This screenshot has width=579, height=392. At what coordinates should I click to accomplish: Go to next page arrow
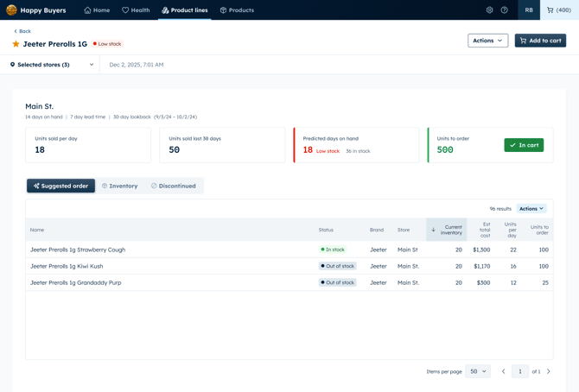548,371
